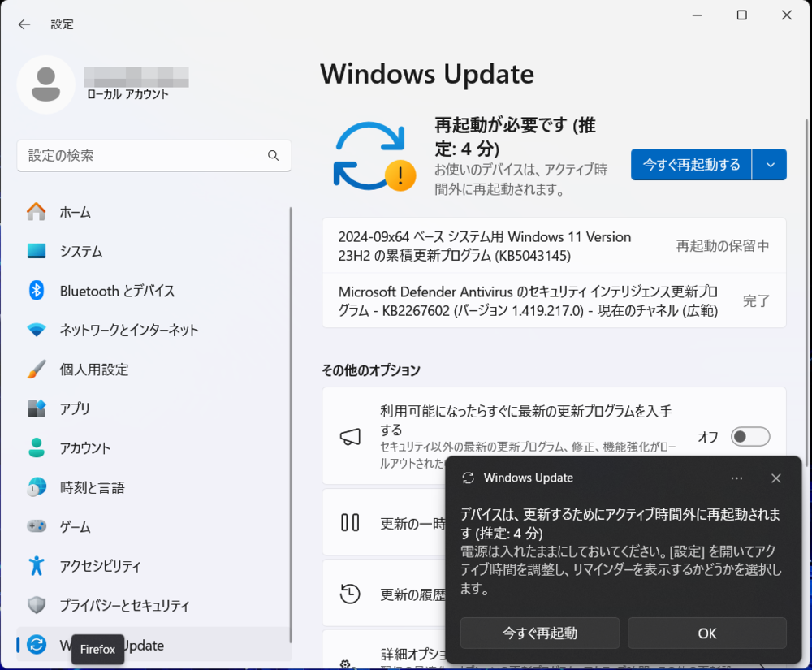Click the Firefox tooltip label
Screen dimensions: 812x670
[x=98, y=649]
